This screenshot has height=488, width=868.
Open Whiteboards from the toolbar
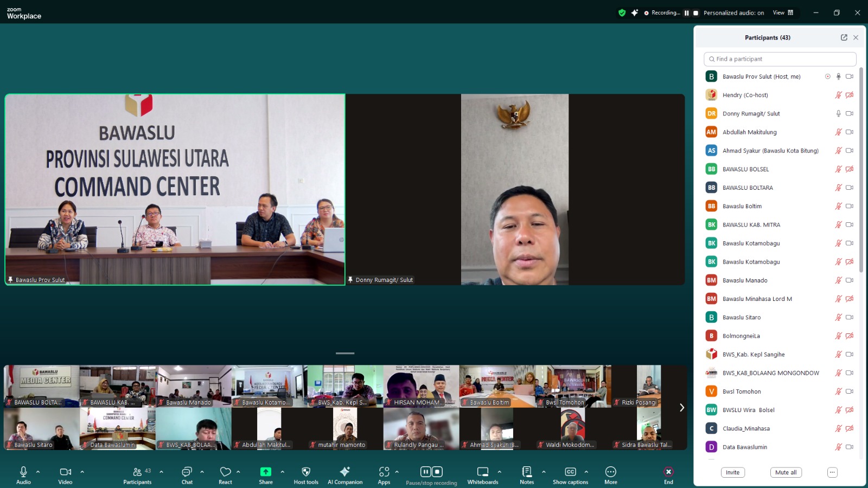[x=482, y=472]
